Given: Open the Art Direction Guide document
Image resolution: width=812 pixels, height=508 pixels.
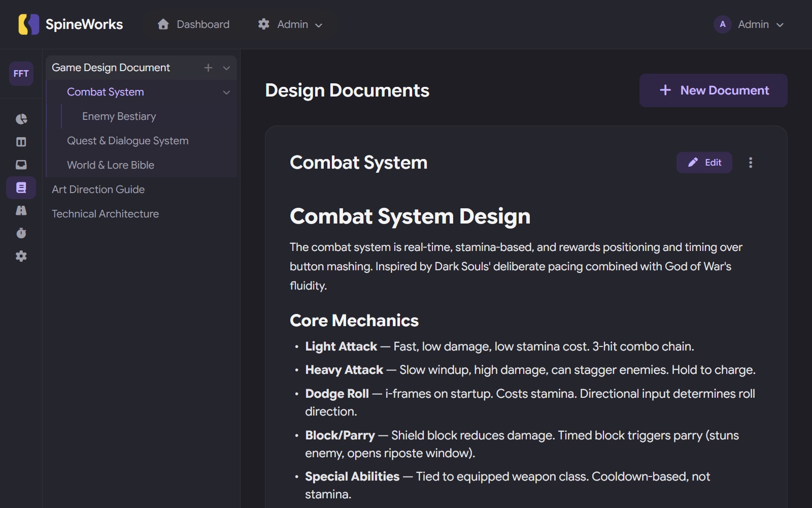Looking at the screenshot, I should click(98, 189).
